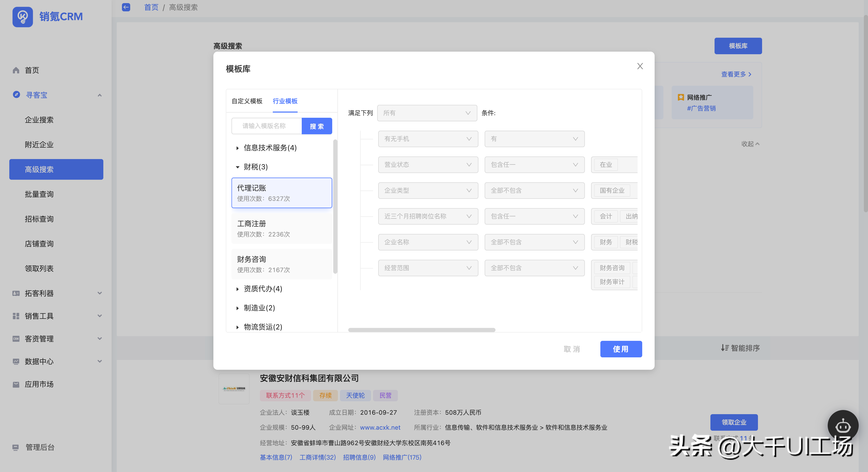Open the 所有 condition dropdown

427,113
